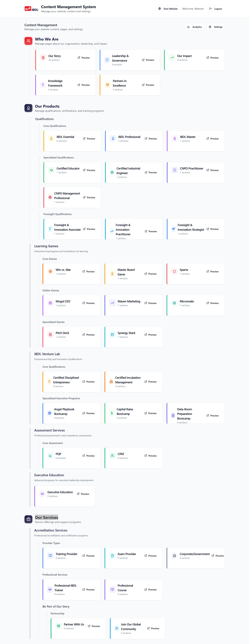Click the IBDL logo in header
The image size is (249, 644).
[31, 9]
